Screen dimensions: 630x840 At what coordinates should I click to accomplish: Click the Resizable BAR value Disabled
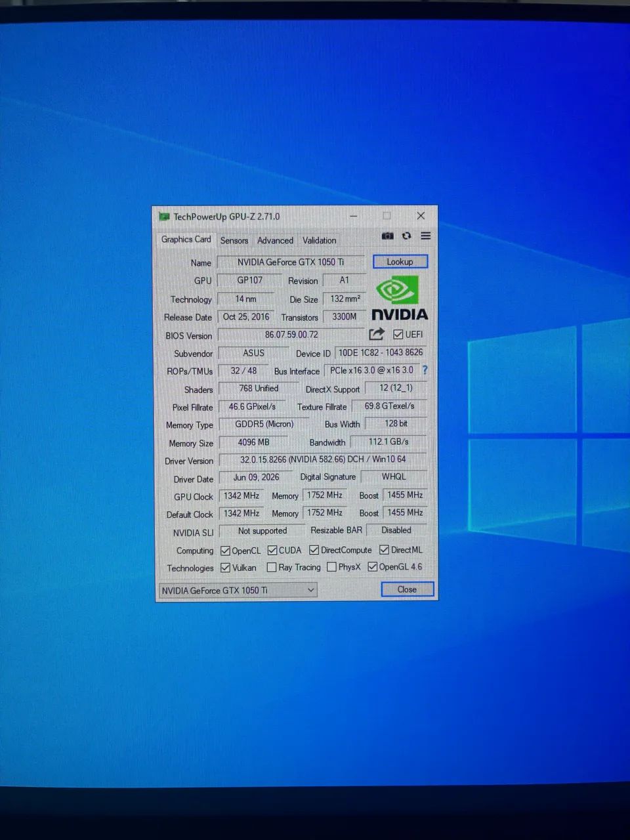tap(396, 530)
